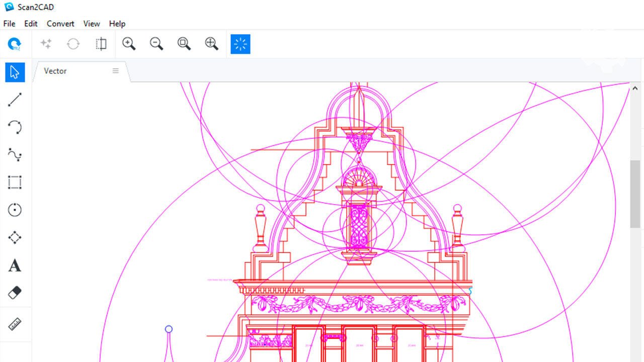
Task: Select the Arc drawing tool
Action: coord(15,127)
